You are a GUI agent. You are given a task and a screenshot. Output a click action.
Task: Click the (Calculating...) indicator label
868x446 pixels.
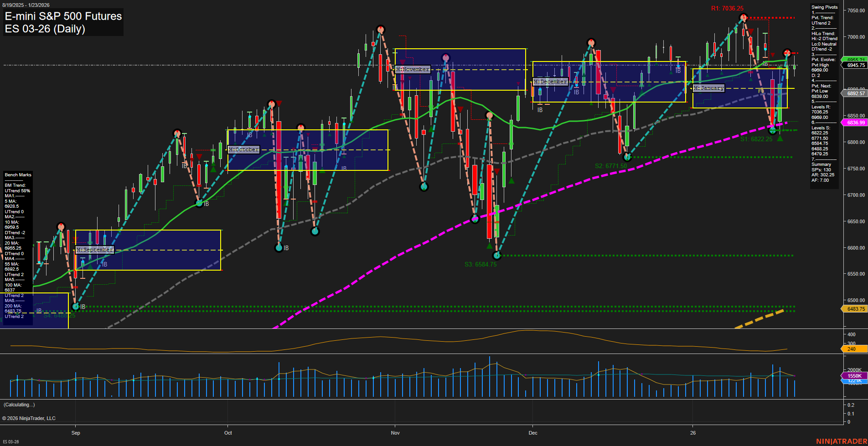20,405
